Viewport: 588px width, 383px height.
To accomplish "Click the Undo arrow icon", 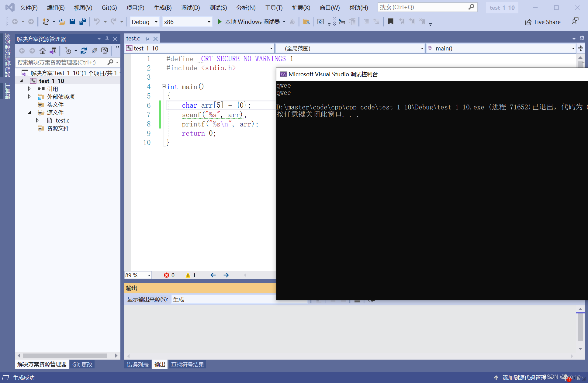I will pos(97,22).
